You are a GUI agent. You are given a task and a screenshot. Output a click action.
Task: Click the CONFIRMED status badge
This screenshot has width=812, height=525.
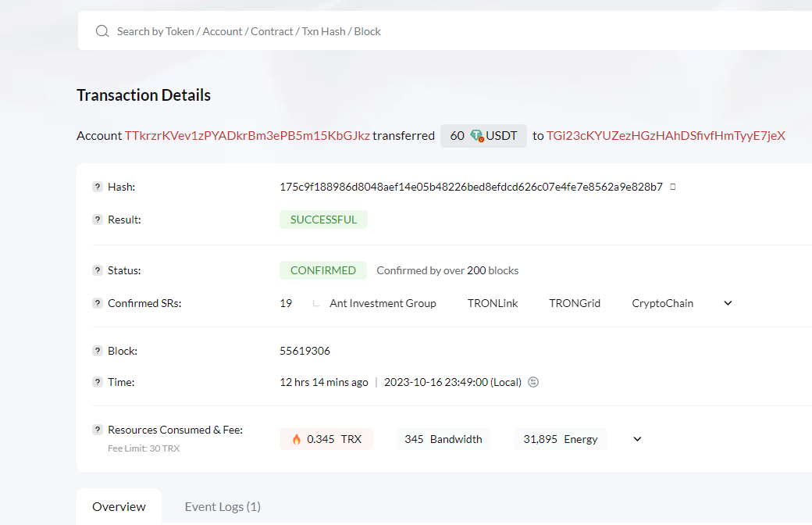coord(323,270)
